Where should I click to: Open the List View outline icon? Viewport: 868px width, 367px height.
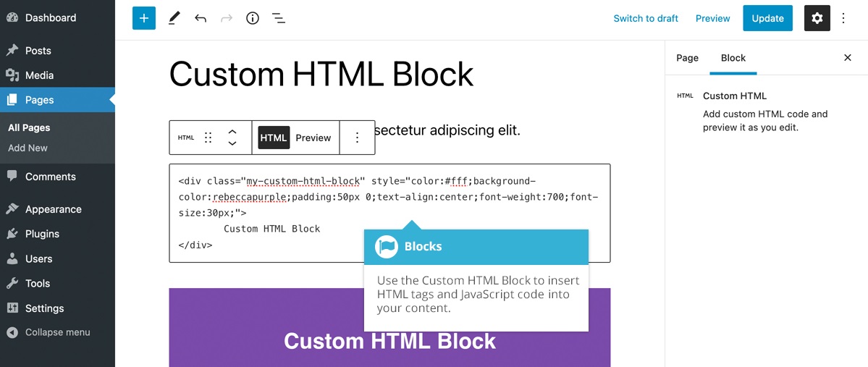coord(279,18)
